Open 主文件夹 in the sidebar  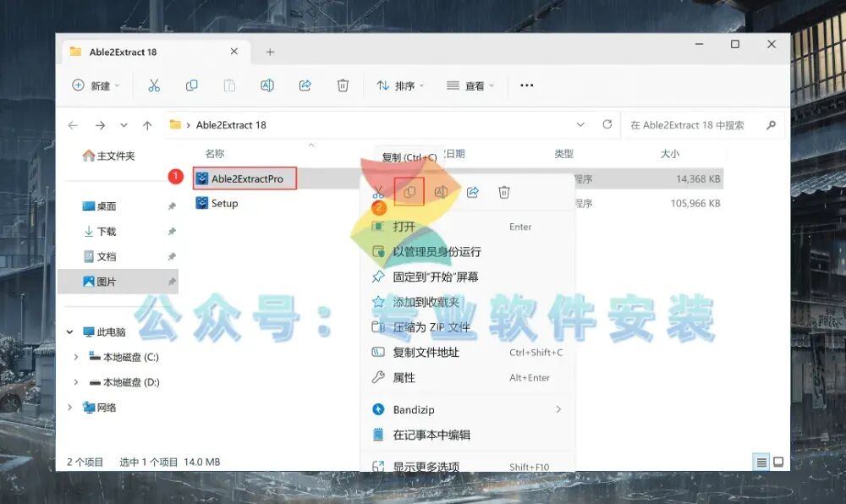pos(109,156)
